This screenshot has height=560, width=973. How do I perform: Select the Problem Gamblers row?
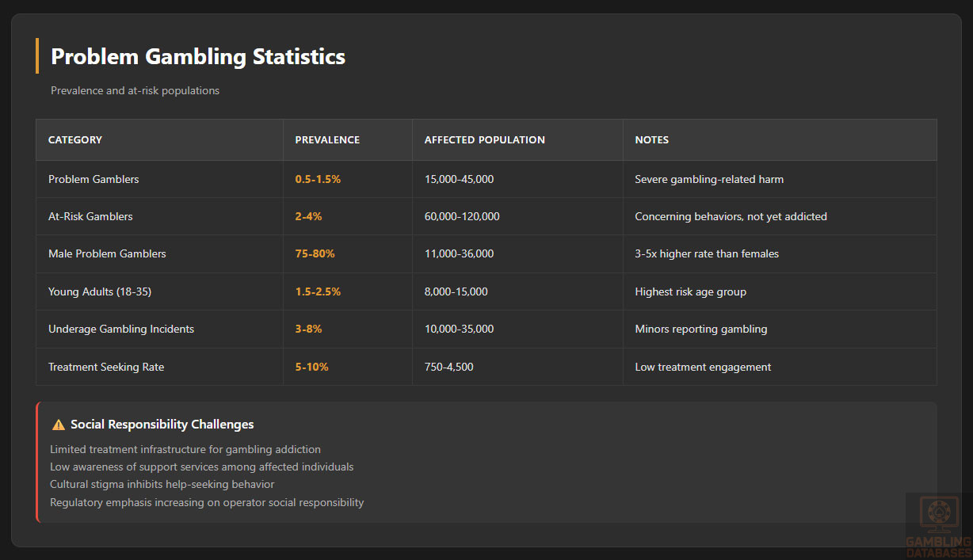coord(93,179)
